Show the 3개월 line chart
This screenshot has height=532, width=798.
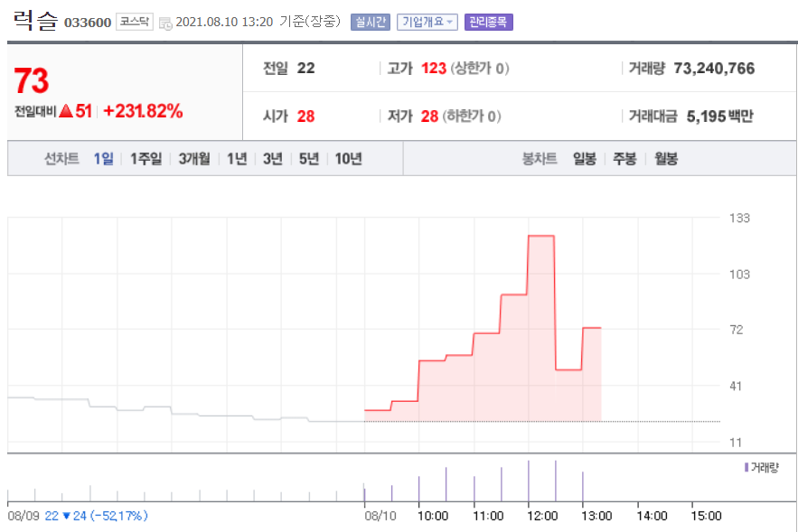coord(194,159)
